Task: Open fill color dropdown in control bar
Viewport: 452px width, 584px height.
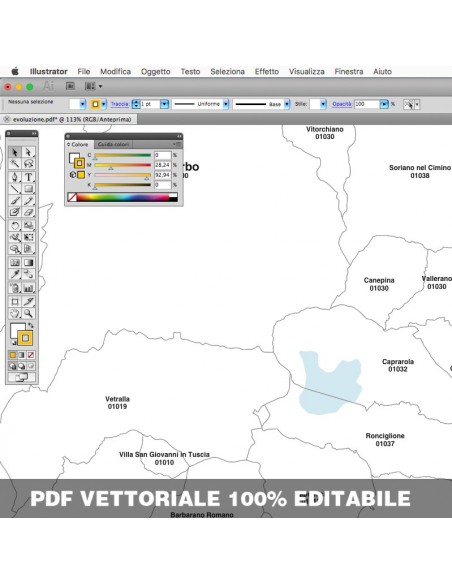Action: pos(83,104)
